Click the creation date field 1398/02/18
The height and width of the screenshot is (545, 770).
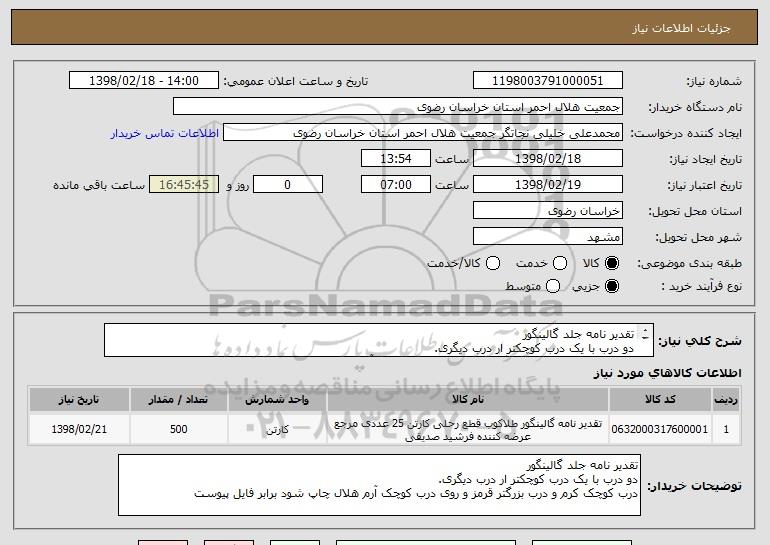tap(548, 159)
